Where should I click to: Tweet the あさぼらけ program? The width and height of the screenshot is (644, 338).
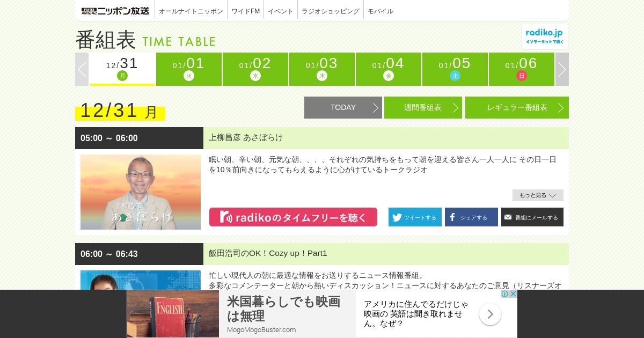tap(415, 217)
